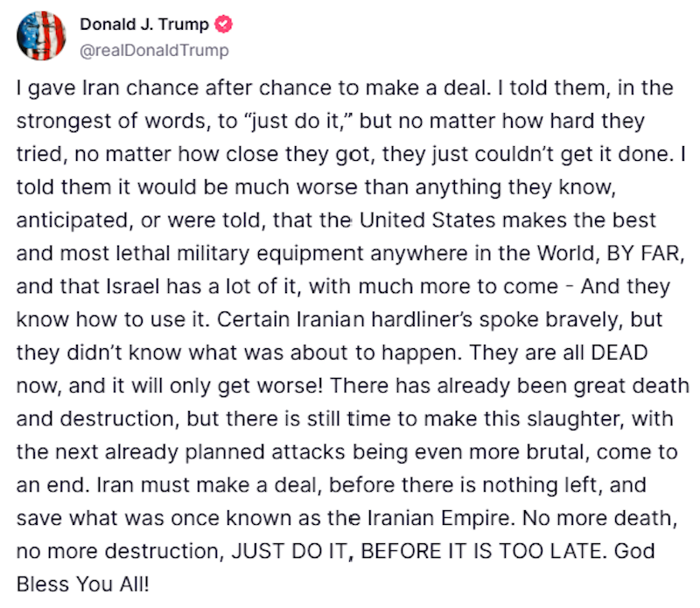
Task: Click the quoted phrase "just do it,"
Action: click(x=298, y=121)
